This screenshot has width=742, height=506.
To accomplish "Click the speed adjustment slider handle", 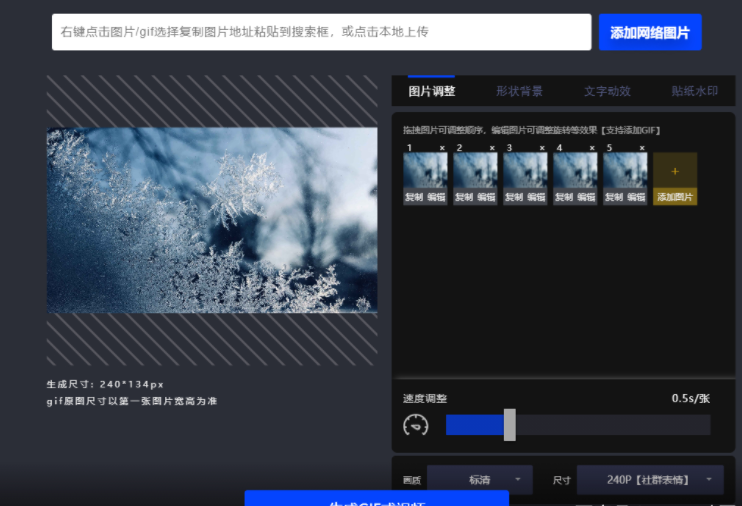I will (x=510, y=425).
